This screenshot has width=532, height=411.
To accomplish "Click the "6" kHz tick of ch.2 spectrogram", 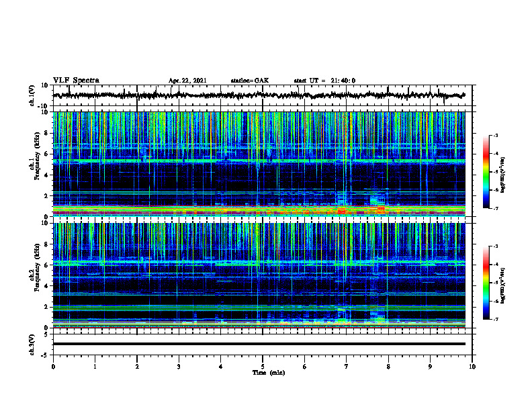I will tap(46, 265).
